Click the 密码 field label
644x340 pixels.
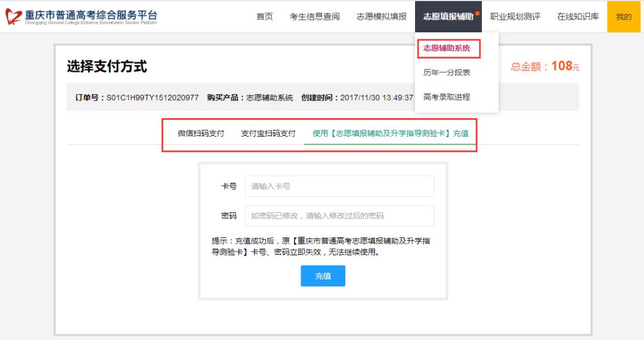click(228, 216)
